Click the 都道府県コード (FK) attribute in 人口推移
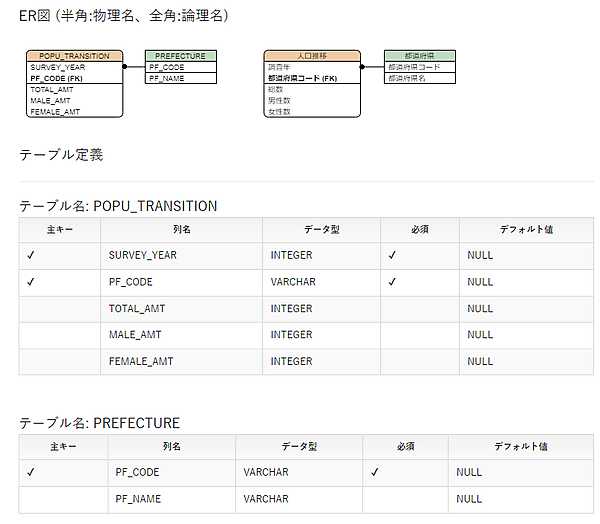600x524 pixels. click(x=301, y=77)
